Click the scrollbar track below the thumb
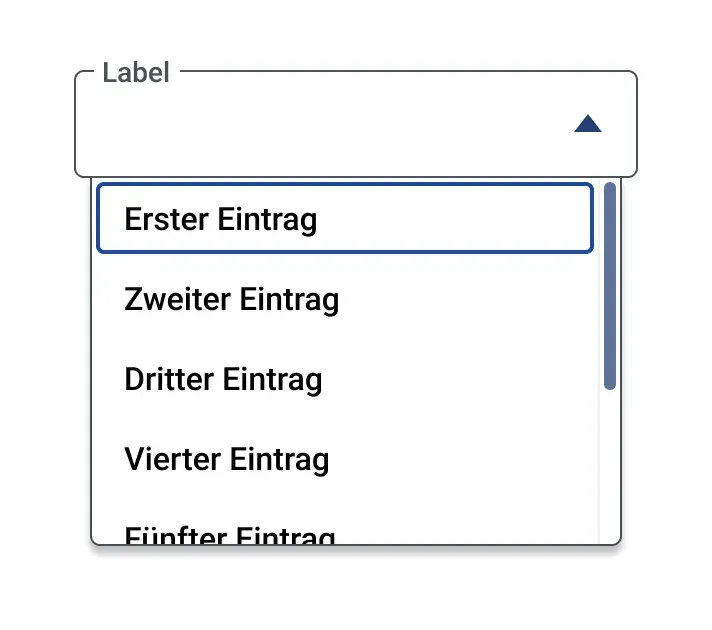This screenshot has width=712, height=630. pos(610,466)
